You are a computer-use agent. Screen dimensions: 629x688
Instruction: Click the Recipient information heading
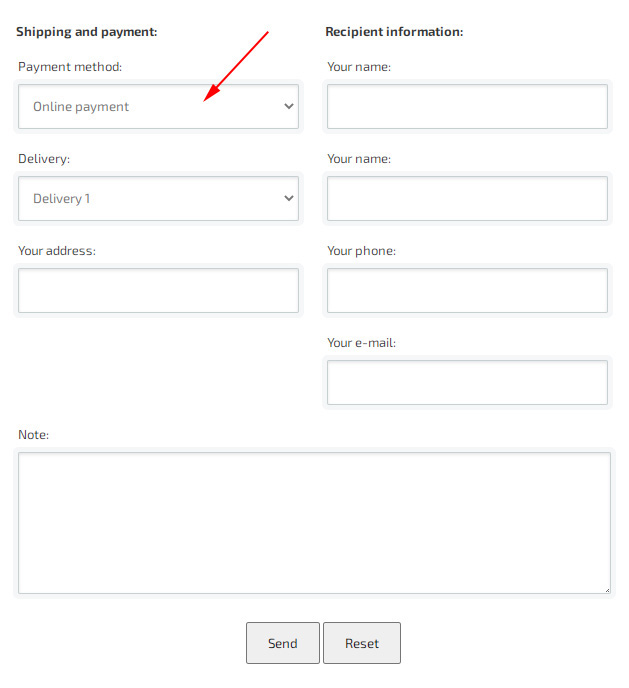pos(394,32)
